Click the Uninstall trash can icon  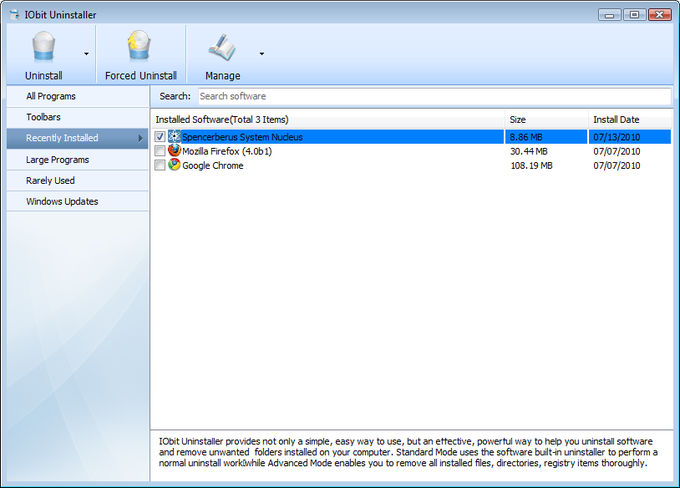point(43,46)
